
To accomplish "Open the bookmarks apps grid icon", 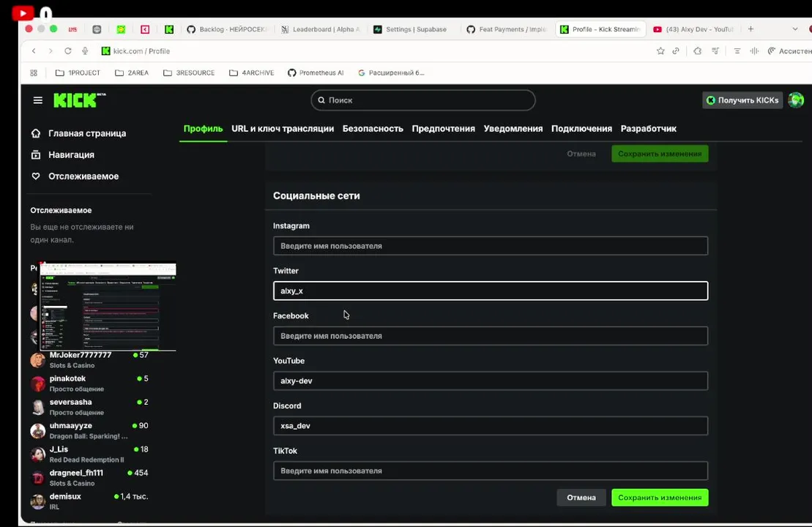I will click(34, 72).
